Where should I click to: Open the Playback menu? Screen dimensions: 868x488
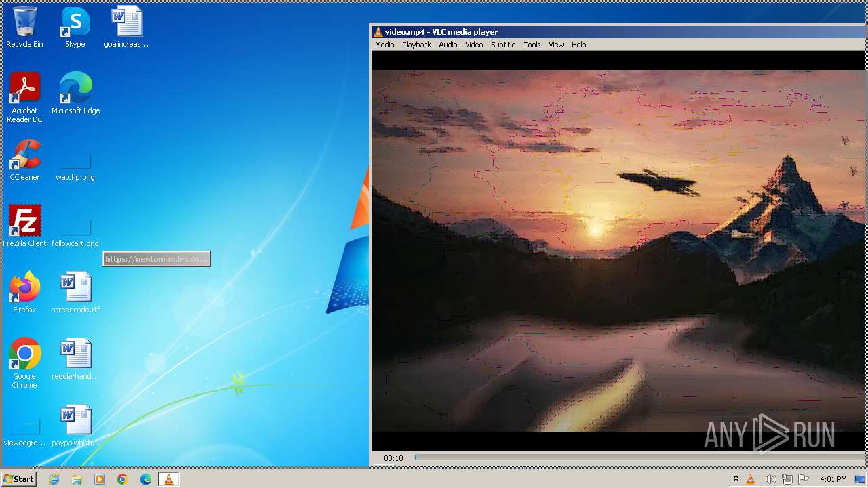click(416, 45)
